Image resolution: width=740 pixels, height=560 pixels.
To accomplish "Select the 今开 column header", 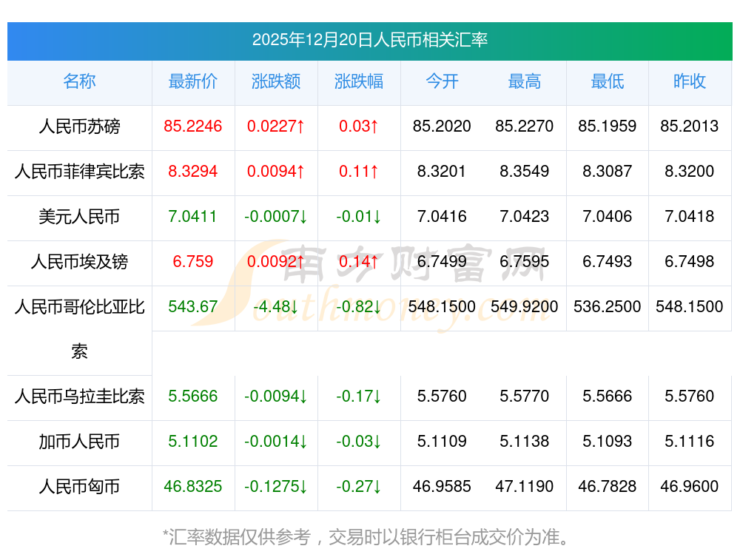I will tap(442, 81).
